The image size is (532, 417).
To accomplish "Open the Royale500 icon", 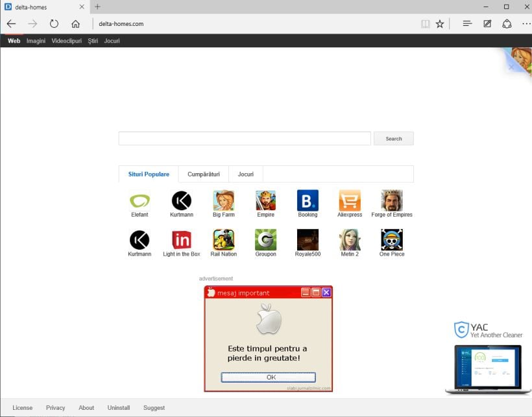I will (308, 240).
